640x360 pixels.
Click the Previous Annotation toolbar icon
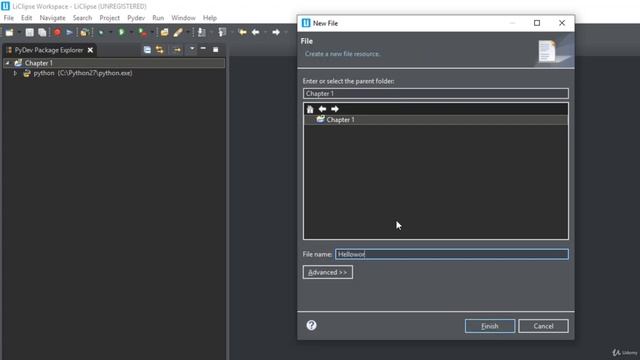pos(222,32)
